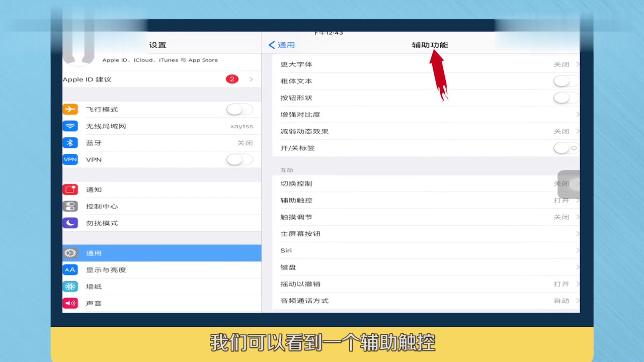Tap the Bluetooth (蓝牙) icon

70,143
